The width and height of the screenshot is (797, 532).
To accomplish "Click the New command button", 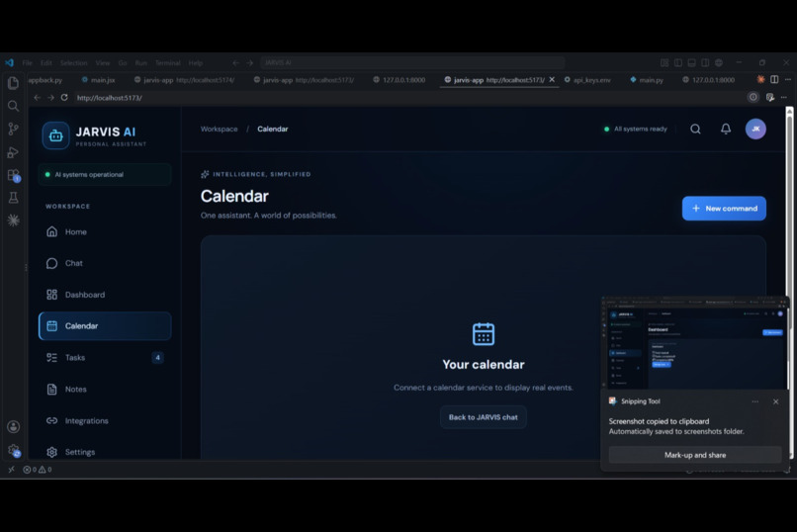I will tap(724, 209).
